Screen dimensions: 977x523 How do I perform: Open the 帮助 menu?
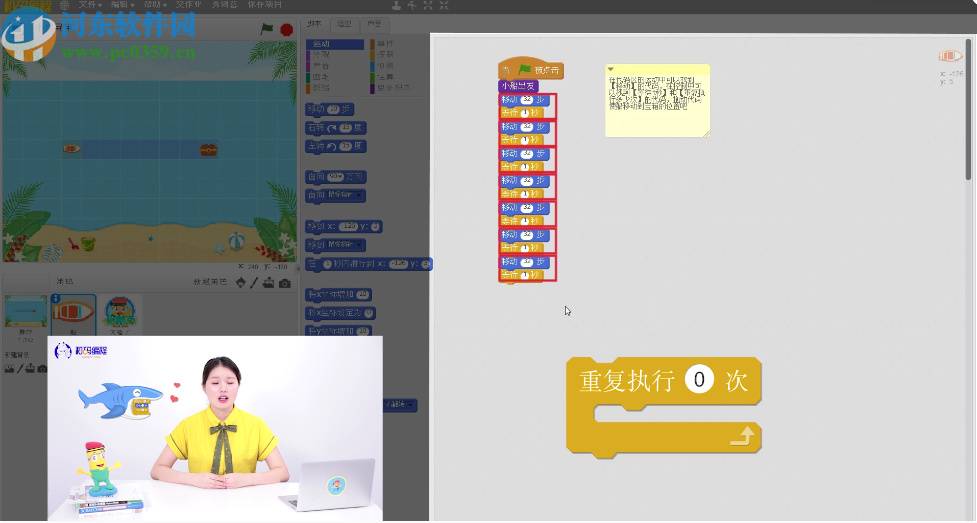[x=156, y=5]
